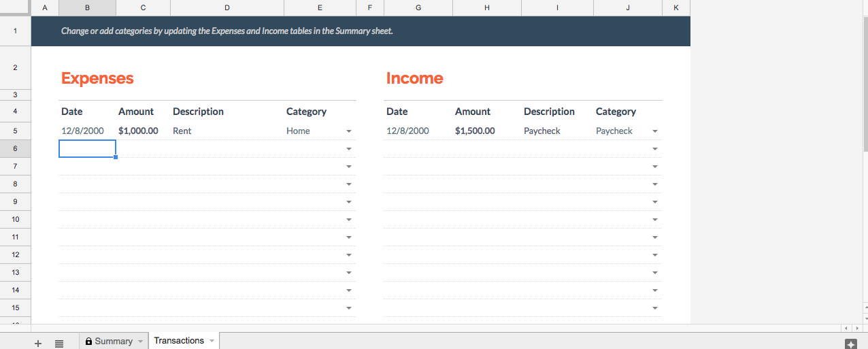The width and height of the screenshot is (868, 349).
Task: Select the $1,500.00 income amount cell
Action: [x=475, y=131]
